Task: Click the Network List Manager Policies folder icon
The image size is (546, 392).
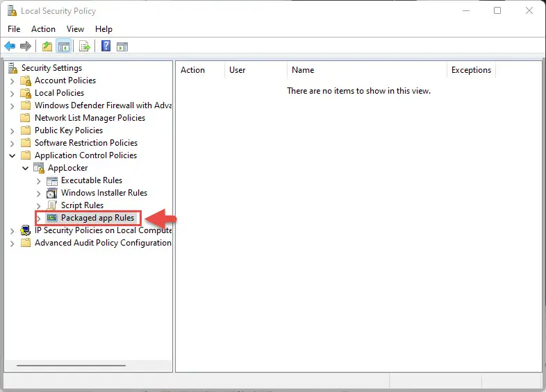Action: click(25, 118)
